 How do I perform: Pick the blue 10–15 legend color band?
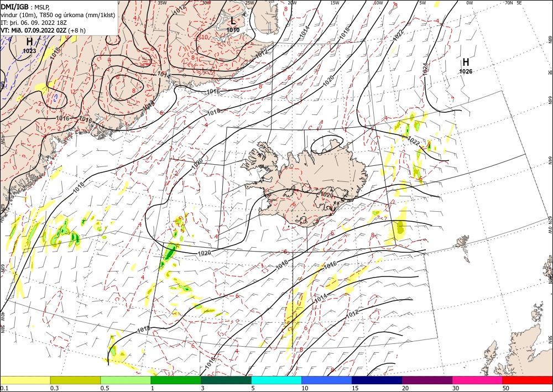pos(327,380)
